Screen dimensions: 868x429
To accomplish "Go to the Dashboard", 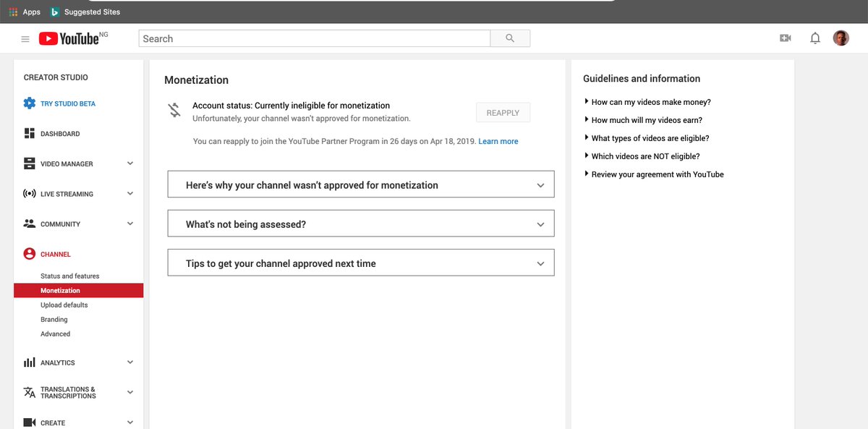I will [x=60, y=134].
